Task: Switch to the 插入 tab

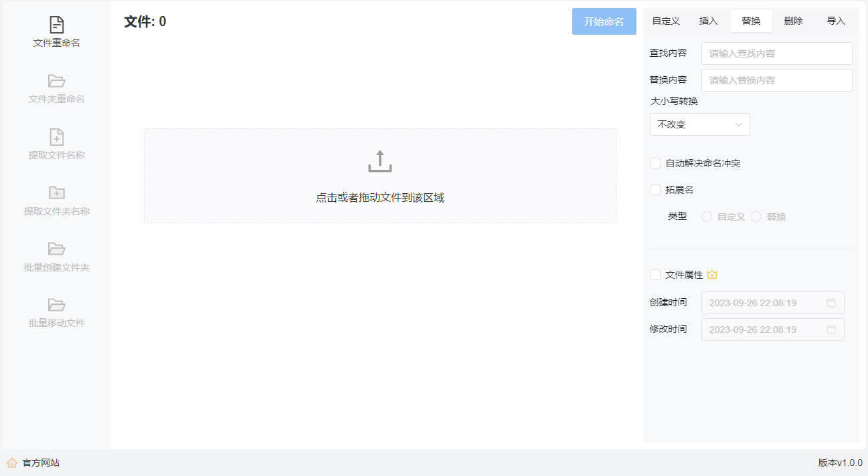Action: click(x=708, y=21)
